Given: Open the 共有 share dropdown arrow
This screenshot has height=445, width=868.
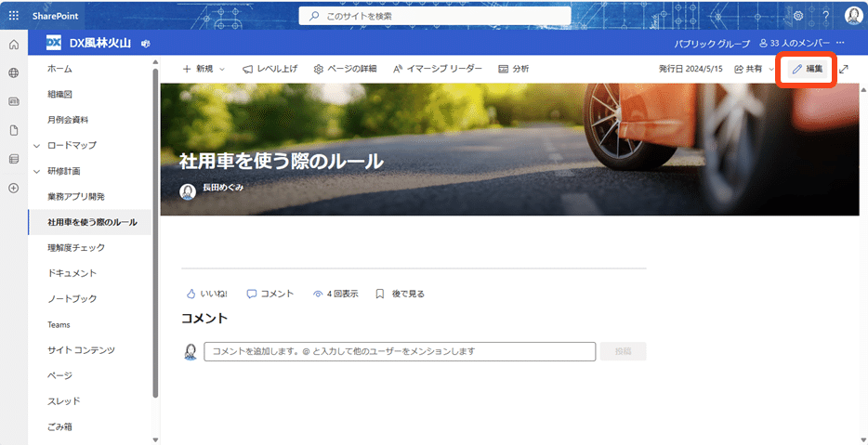Looking at the screenshot, I should click(771, 69).
